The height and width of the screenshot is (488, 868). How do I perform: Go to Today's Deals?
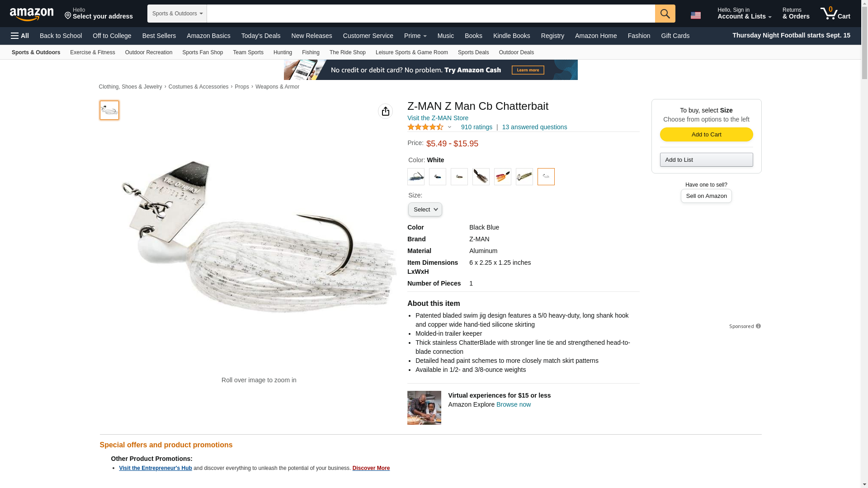coord(260,36)
